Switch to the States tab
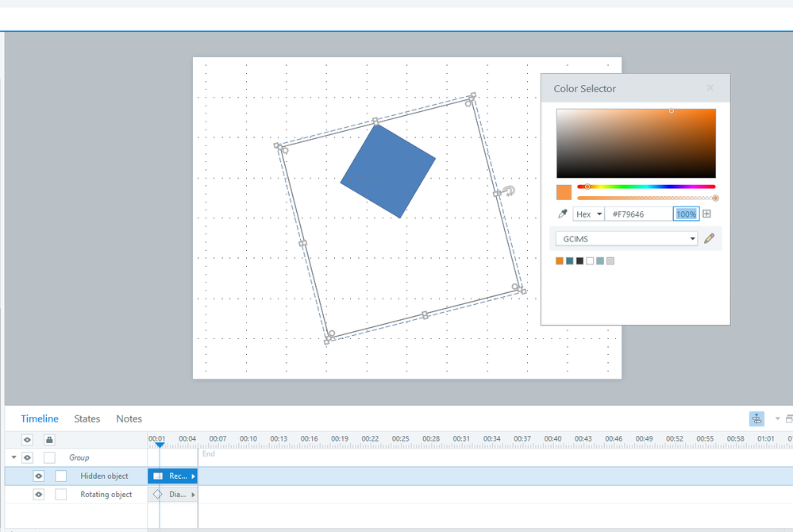The image size is (793, 532). 87,418
